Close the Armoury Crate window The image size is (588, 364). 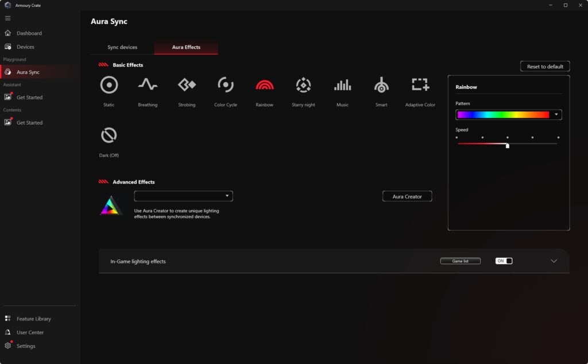coord(580,5)
